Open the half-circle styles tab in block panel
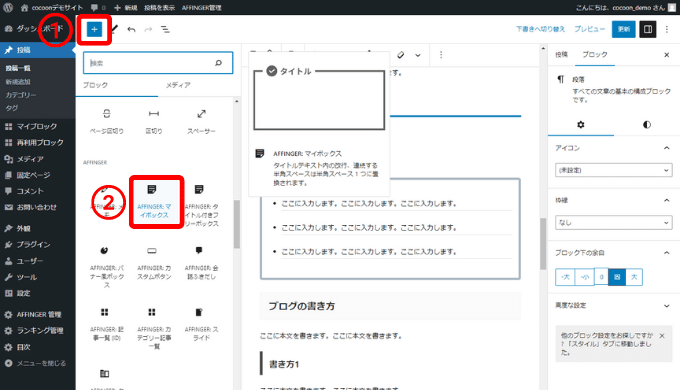 point(647,125)
